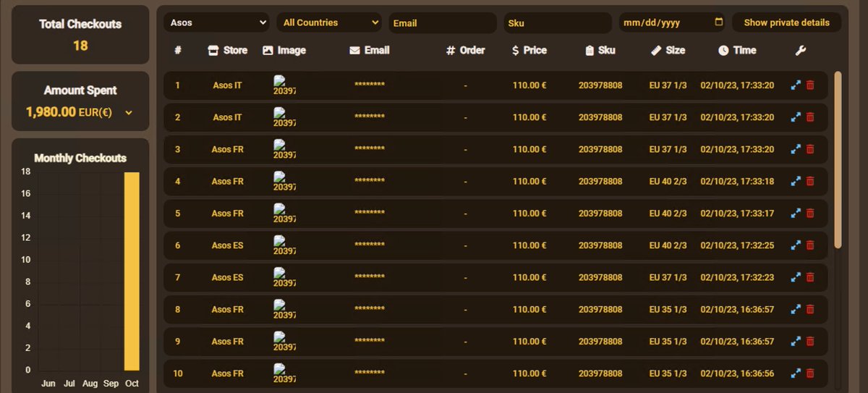Open the date picker calendar icon
The width and height of the screenshot is (868, 393).
pyautogui.click(x=718, y=22)
